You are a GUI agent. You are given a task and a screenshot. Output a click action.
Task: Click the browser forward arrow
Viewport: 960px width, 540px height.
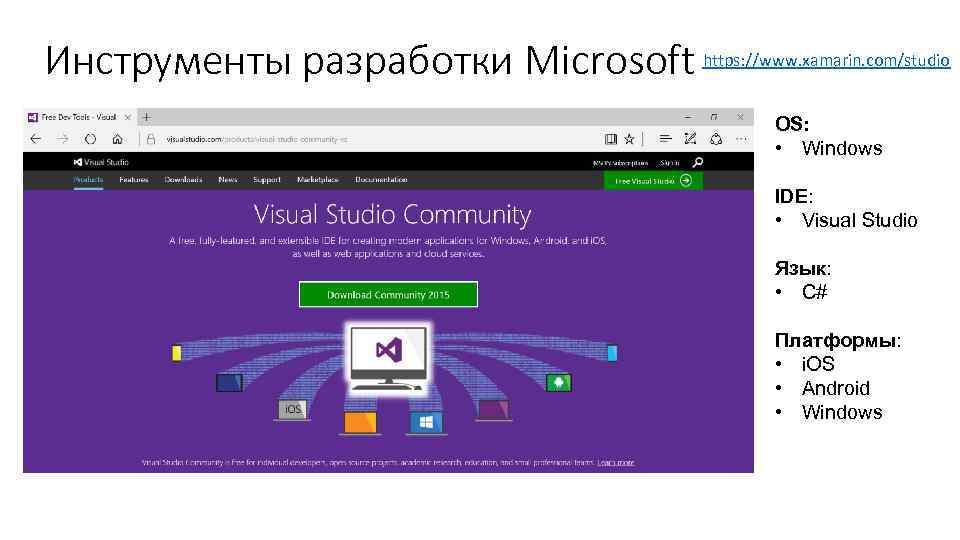point(62,139)
